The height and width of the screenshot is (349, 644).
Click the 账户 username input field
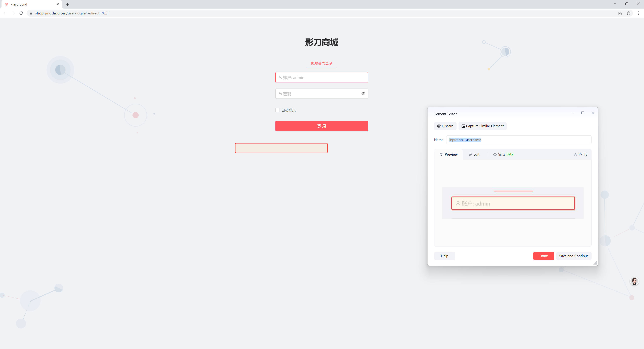[322, 77]
